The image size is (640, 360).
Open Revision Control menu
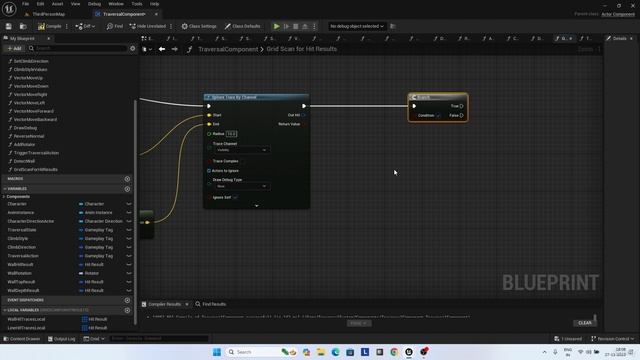pos(613,339)
